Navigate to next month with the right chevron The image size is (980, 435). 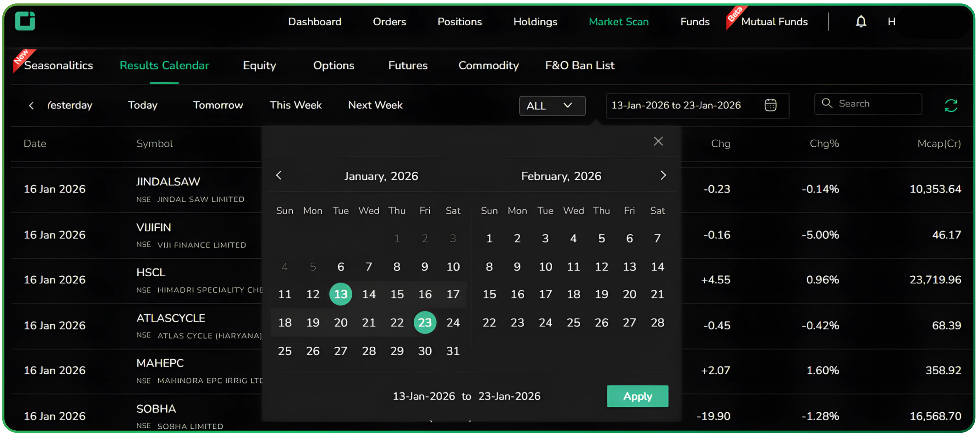pos(664,175)
